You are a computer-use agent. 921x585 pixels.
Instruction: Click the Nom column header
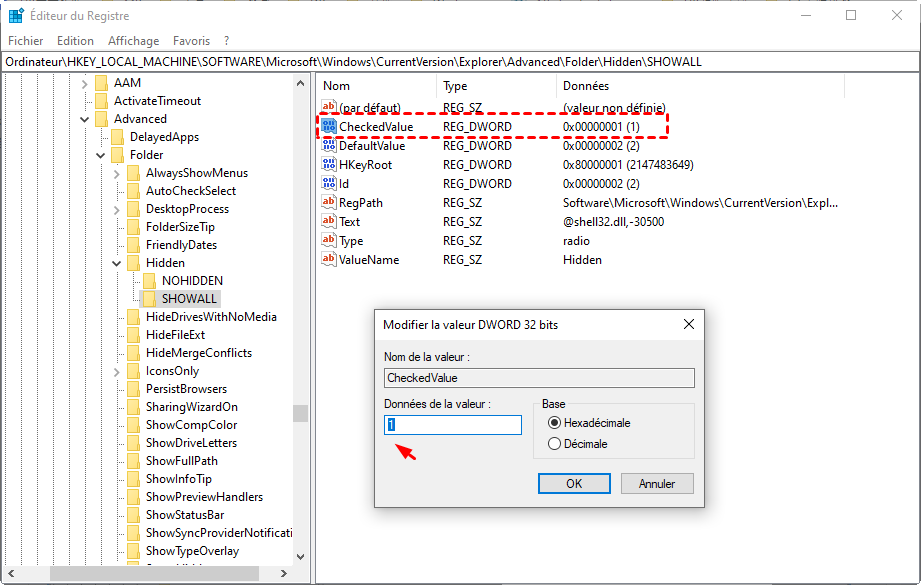(378, 86)
